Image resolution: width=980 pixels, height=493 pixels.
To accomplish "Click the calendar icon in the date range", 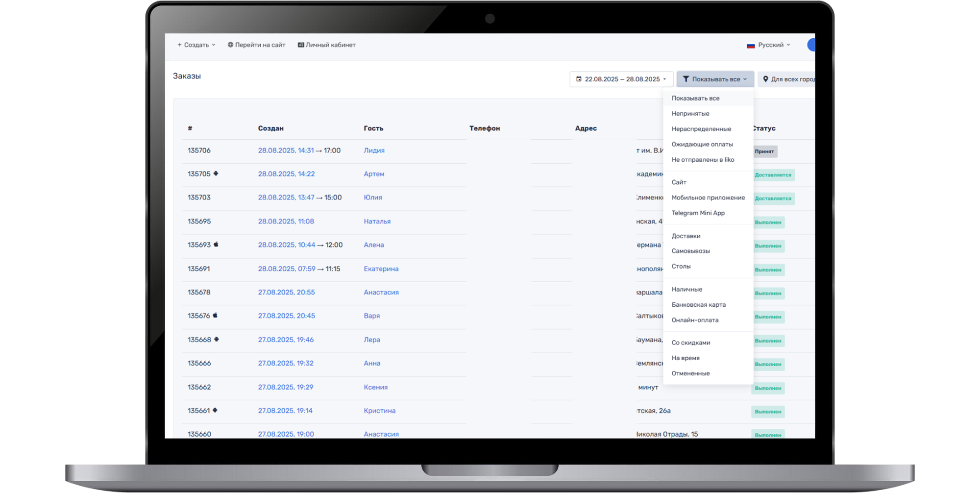I will pos(579,79).
